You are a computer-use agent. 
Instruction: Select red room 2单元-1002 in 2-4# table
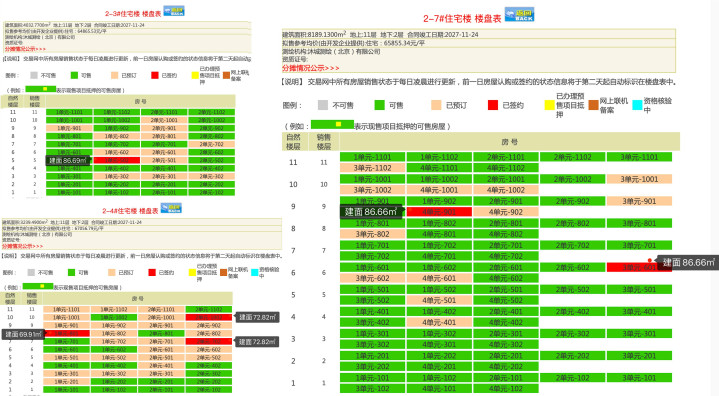tap(209, 317)
